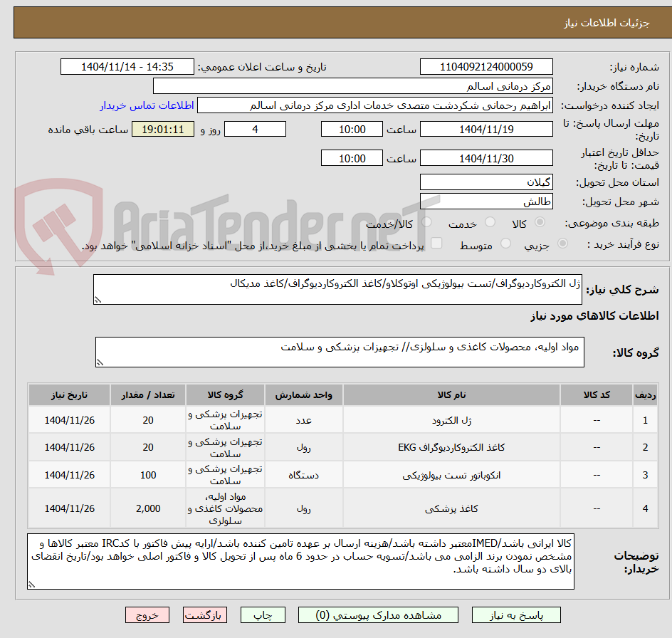The width and height of the screenshot is (672, 638).
Task: Click the 'واحد شمارش' column header
Action: click(303, 395)
